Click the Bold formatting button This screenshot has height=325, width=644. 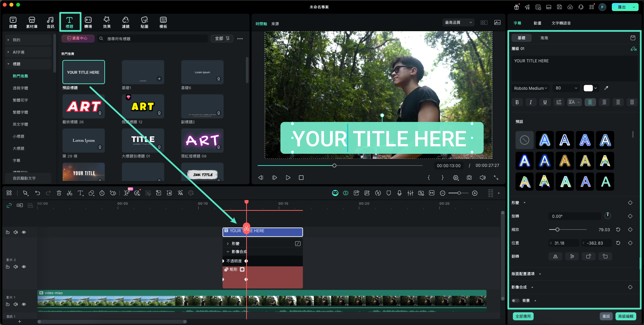pos(517,102)
